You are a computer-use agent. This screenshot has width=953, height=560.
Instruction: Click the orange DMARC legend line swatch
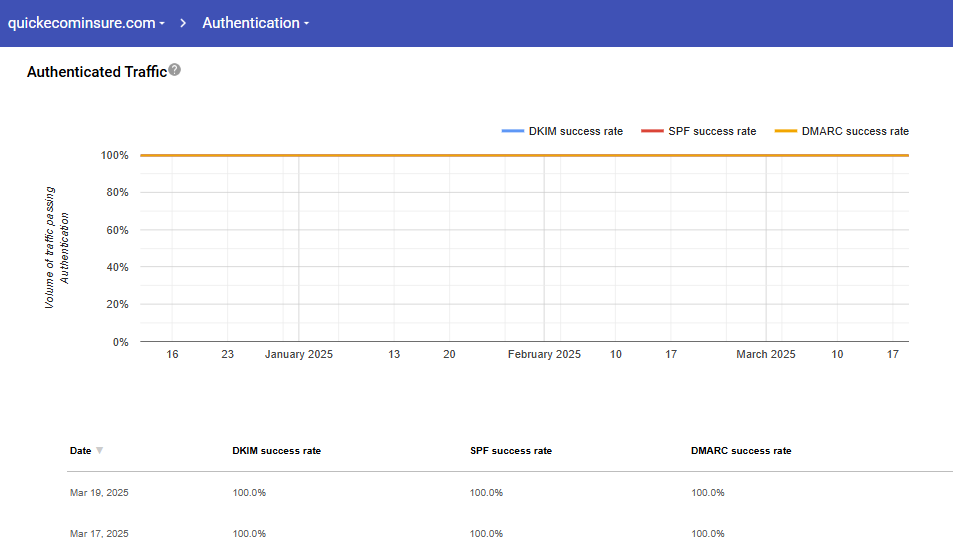tap(786, 131)
